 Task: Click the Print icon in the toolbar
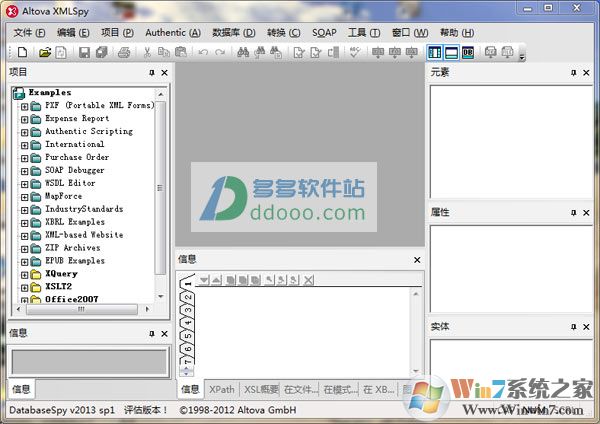pyautogui.click(x=124, y=52)
